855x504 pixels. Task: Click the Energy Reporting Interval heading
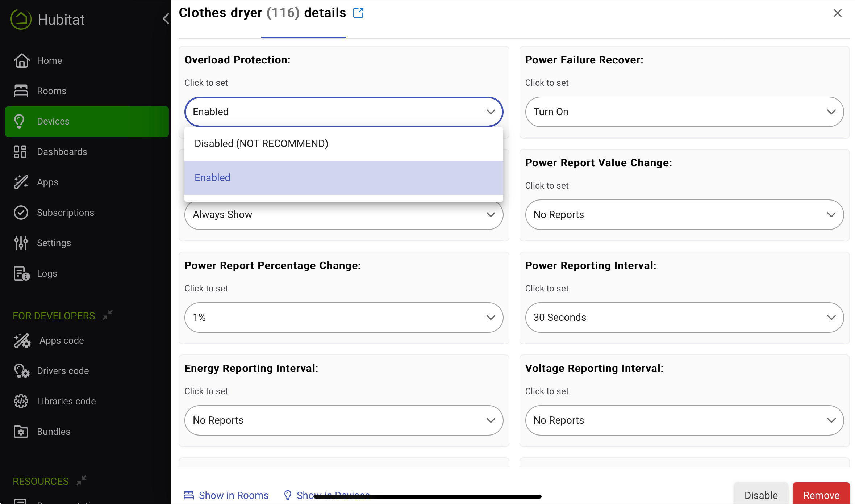point(251,368)
